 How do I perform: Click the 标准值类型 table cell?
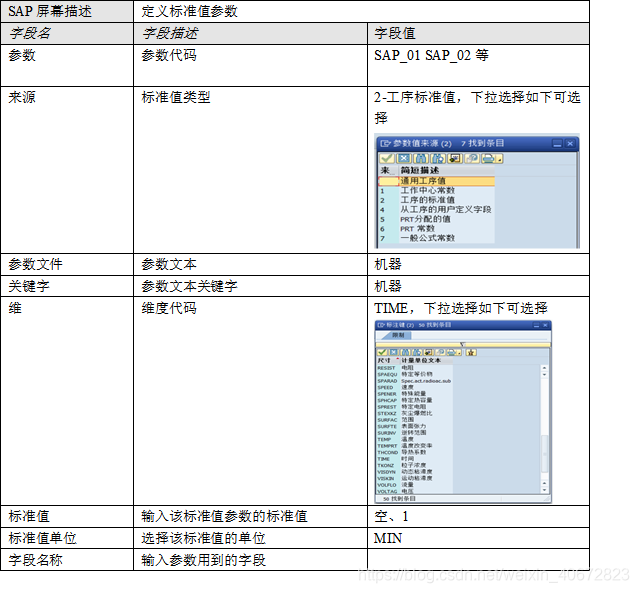251,170
